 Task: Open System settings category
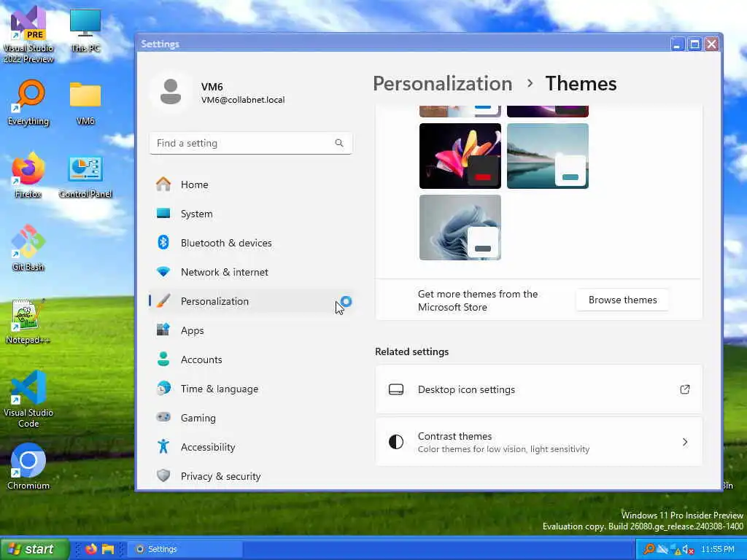(251, 214)
